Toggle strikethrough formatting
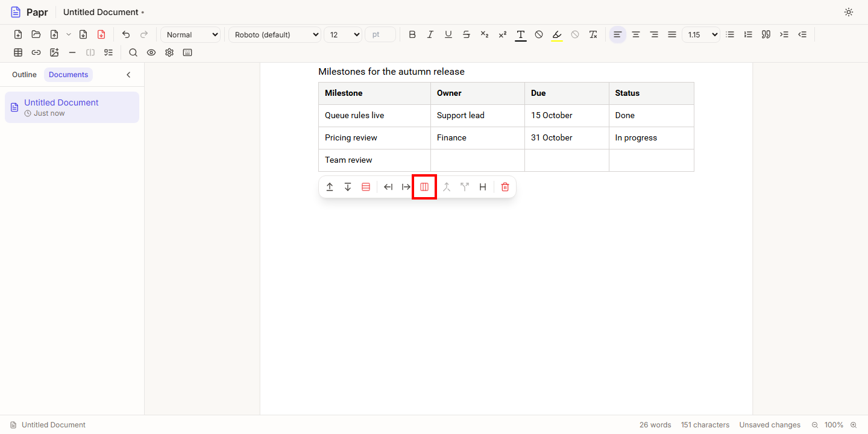Image resolution: width=868 pixels, height=434 pixels. pos(467,34)
